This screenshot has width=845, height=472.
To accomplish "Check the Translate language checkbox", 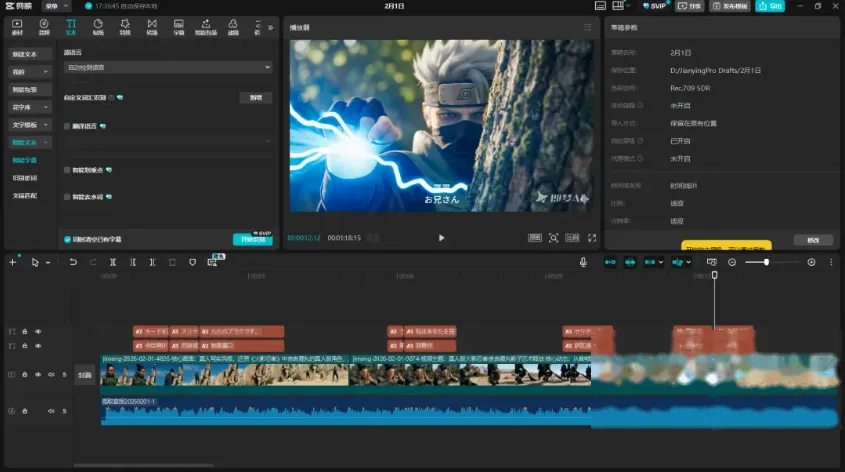I will tap(67, 126).
